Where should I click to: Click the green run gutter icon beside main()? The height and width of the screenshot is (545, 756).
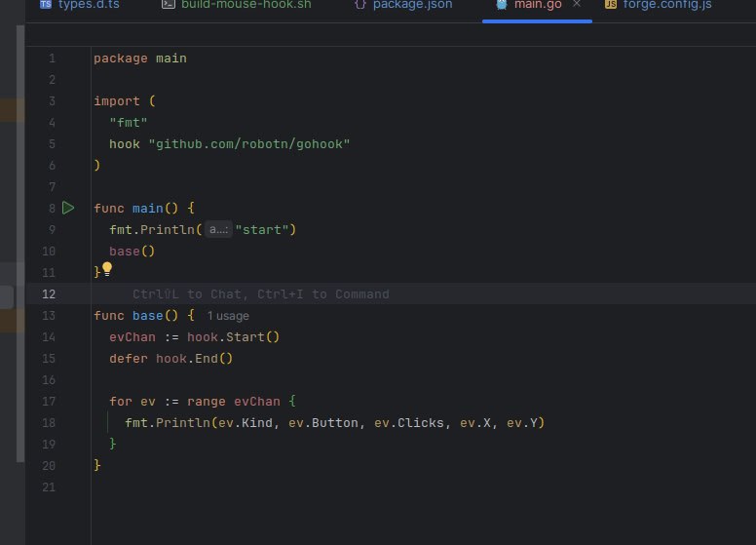68,208
